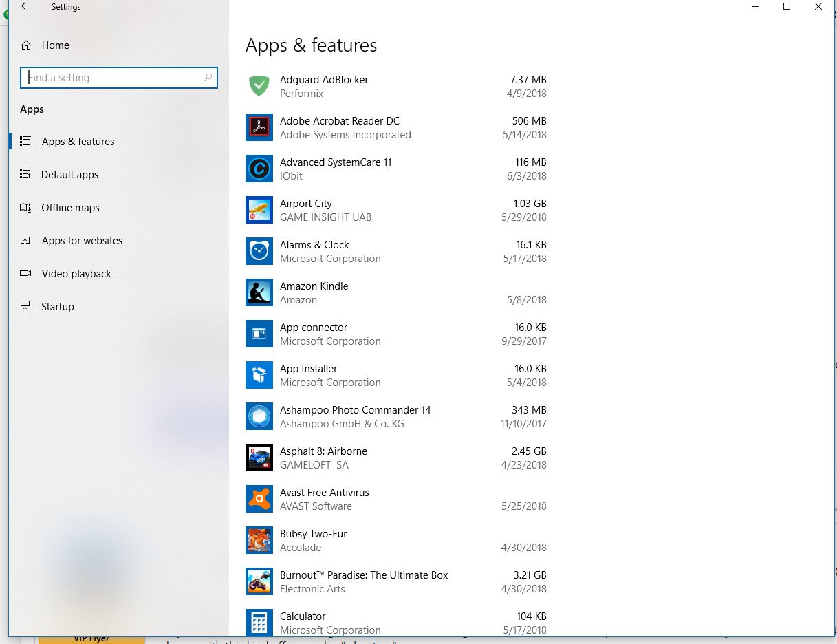Click the Amazon Kindle icon
The height and width of the screenshot is (644, 837).
coord(259,292)
